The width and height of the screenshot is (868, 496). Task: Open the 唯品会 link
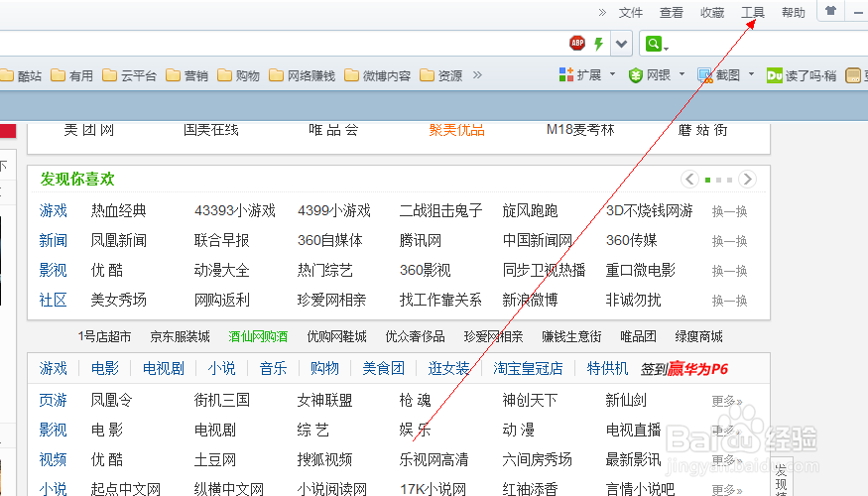(x=333, y=130)
